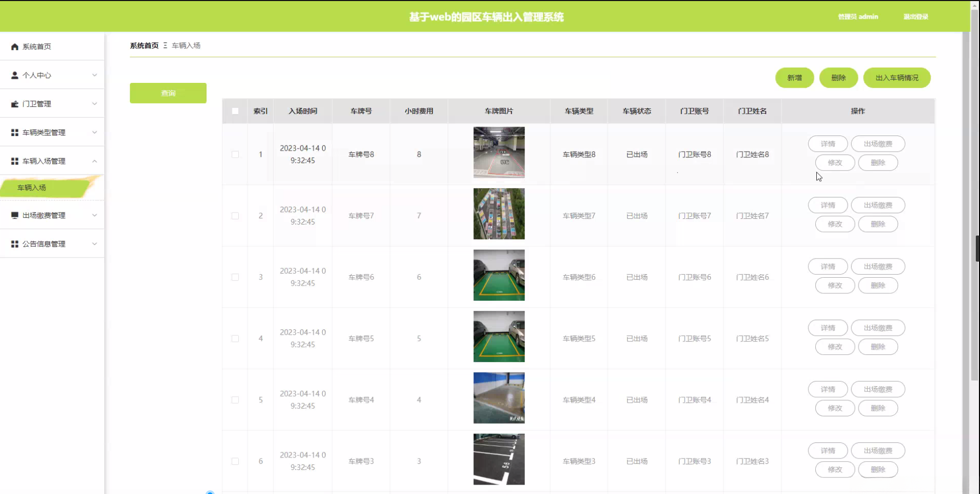Screen dimensions: 980x494
Task: Click the grid icon for 车辆类型管理
Action: pyautogui.click(x=15, y=132)
